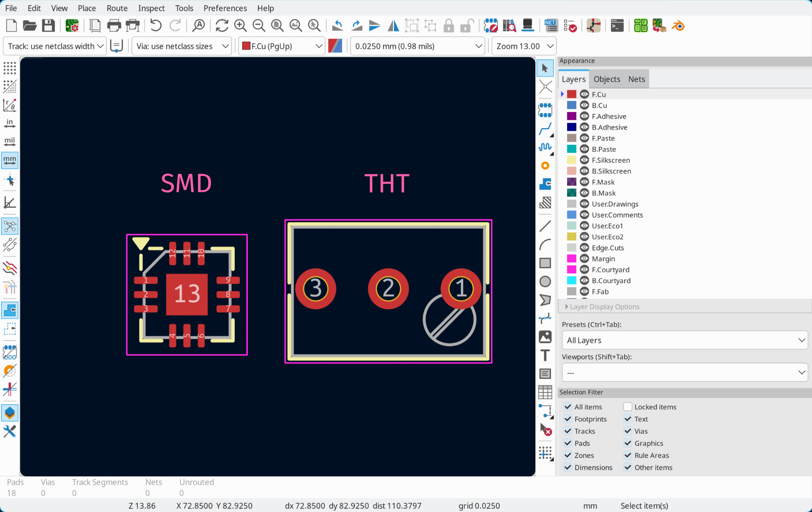The height and width of the screenshot is (512, 812).
Task: Open the F.Cu active layer selector
Action: (x=282, y=46)
